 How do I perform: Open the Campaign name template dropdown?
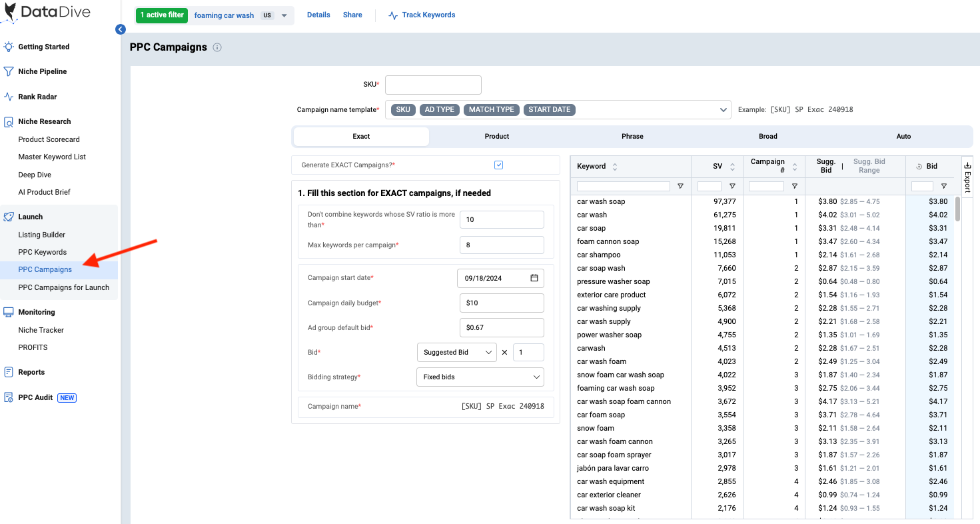click(558, 109)
